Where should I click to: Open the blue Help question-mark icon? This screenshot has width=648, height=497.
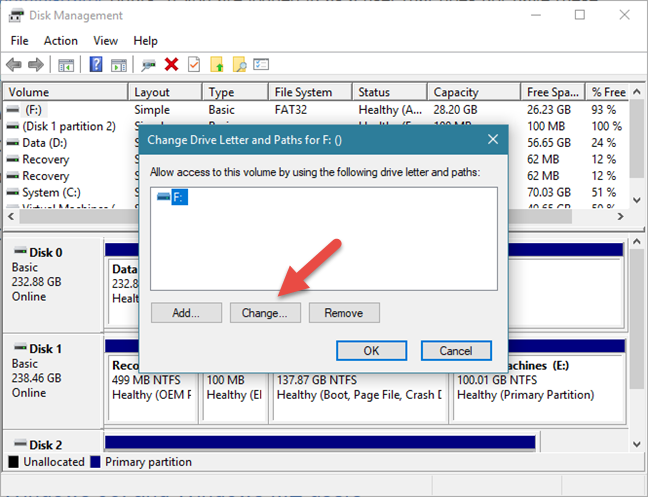(x=96, y=64)
